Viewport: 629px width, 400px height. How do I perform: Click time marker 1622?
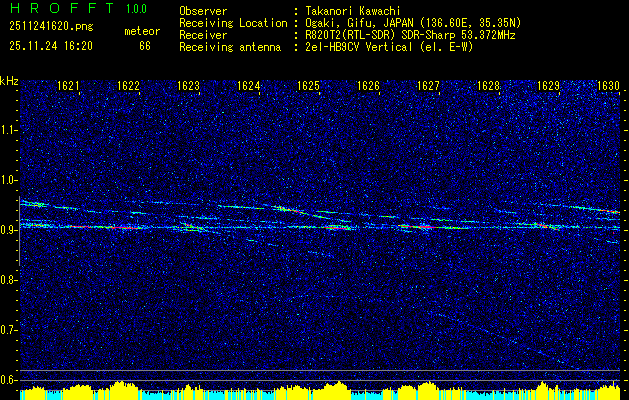coord(128,85)
